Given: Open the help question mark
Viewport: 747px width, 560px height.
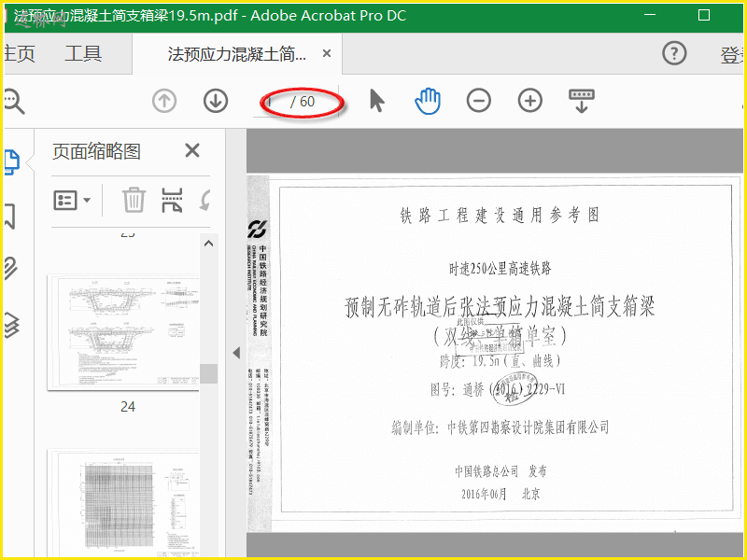Looking at the screenshot, I should [x=674, y=53].
